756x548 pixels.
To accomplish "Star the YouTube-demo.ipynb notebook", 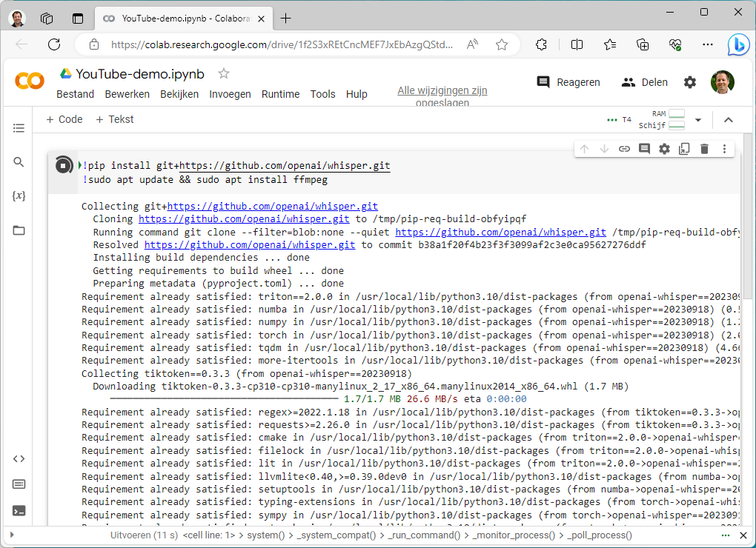I will pyautogui.click(x=224, y=73).
